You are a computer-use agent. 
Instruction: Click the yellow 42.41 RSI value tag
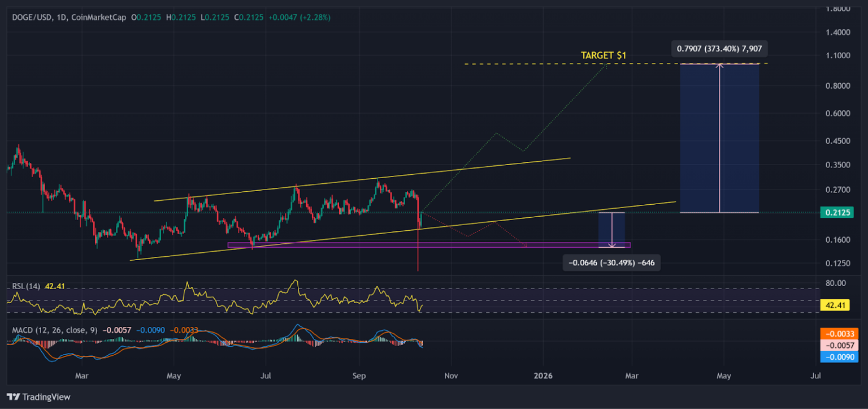tap(834, 305)
